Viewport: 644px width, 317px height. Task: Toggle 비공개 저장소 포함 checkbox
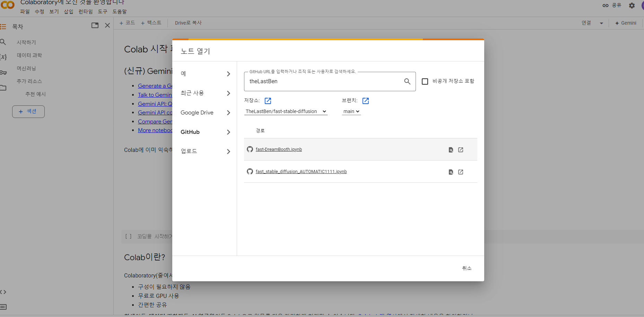pyautogui.click(x=425, y=82)
